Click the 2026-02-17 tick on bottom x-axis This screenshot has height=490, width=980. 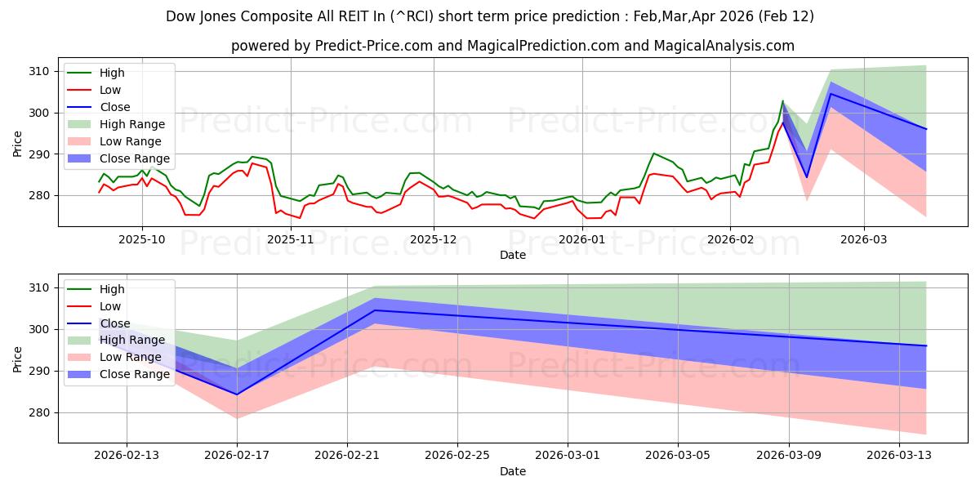237,456
